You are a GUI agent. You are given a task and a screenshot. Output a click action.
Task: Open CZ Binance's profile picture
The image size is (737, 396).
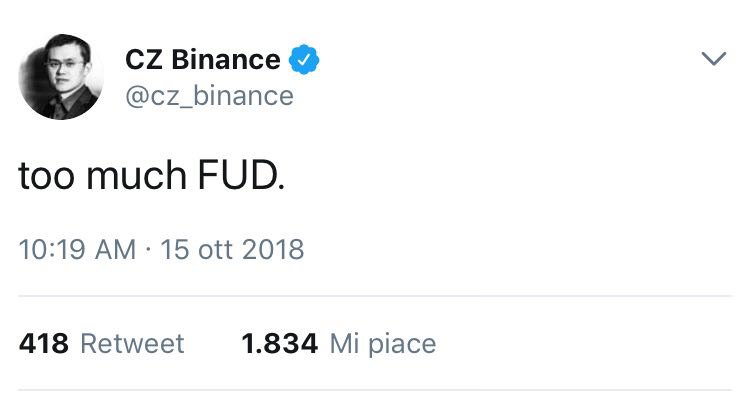61,77
